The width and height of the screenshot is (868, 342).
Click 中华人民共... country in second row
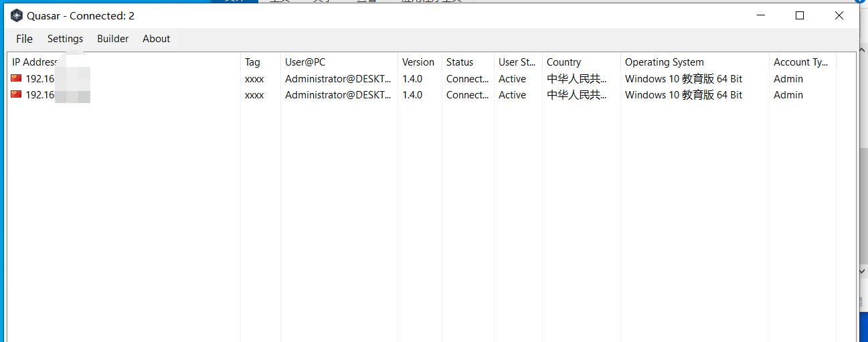578,95
